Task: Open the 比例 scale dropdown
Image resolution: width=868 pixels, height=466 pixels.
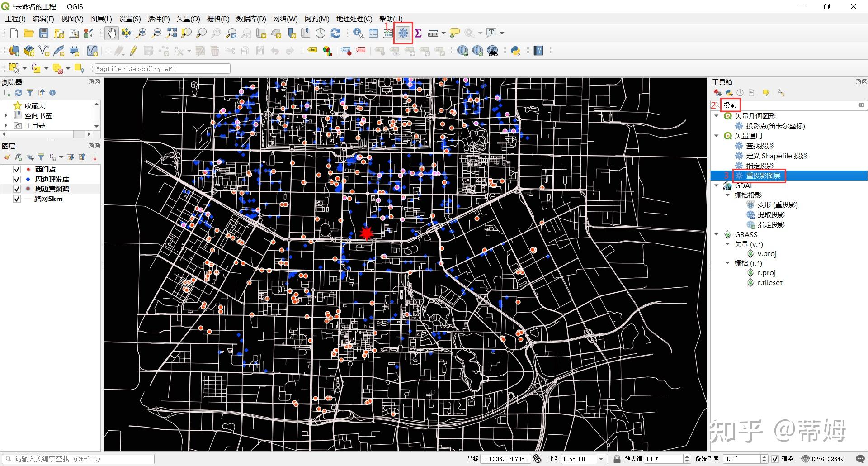Action: tap(601, 459)
